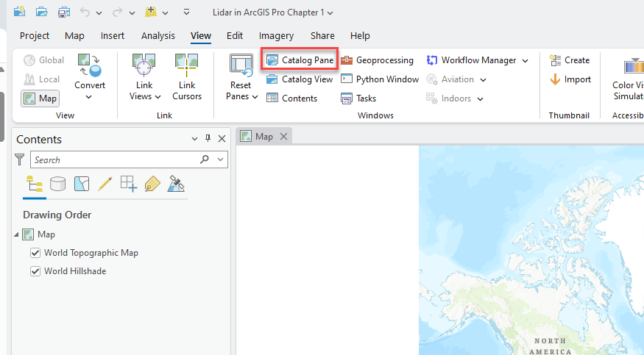
Task: Open the Catalog View
Action: pos(300,79)
